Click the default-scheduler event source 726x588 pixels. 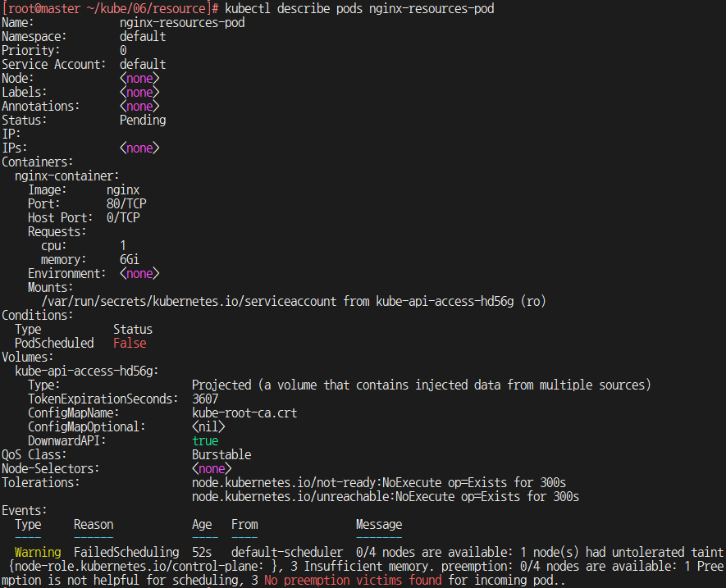click(287, 553)
